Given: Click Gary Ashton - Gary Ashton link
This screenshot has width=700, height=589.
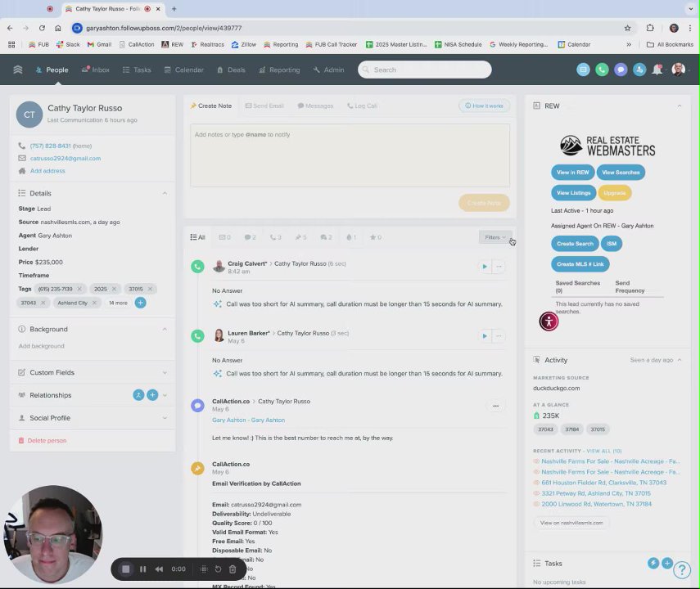Looking at the screenshot, I should 248,420.
